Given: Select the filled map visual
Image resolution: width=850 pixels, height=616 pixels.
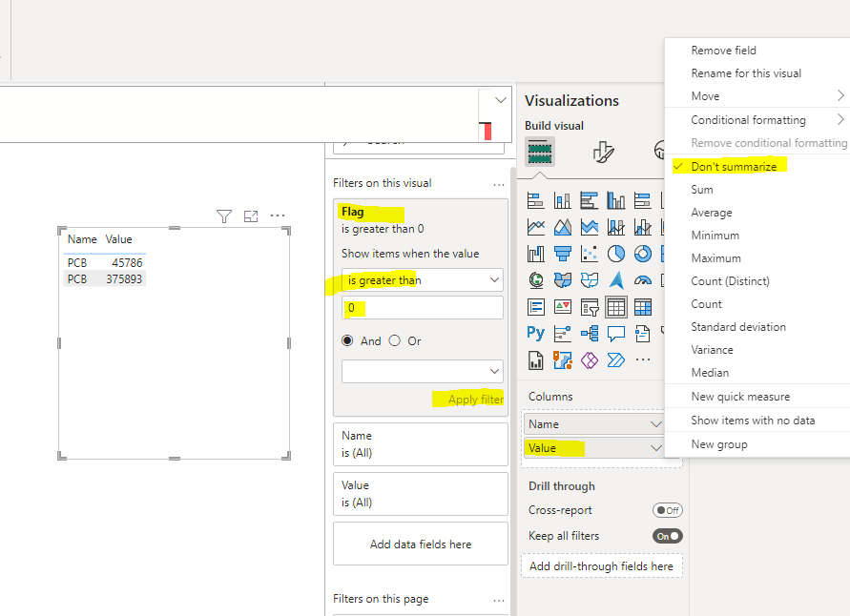Looking at the screenshot, I should coord(562,280).
